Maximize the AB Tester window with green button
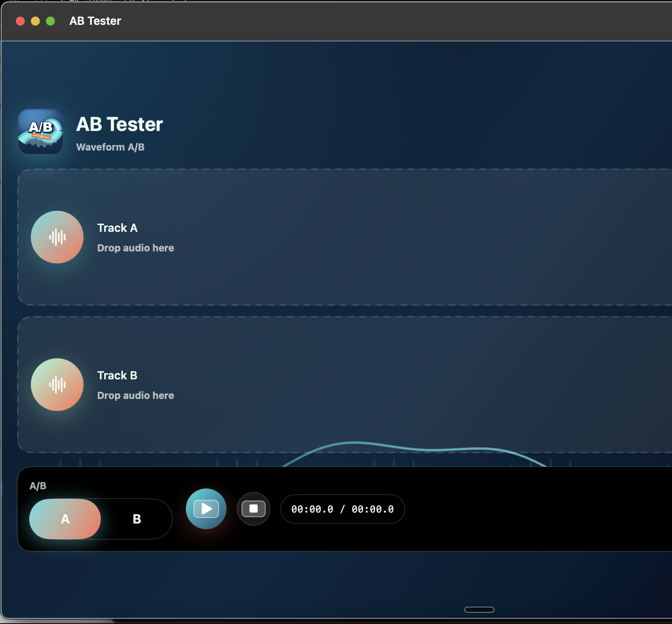The height and width of the screenshot is (624, 672). pyautogui.click(x=50, y=21)
